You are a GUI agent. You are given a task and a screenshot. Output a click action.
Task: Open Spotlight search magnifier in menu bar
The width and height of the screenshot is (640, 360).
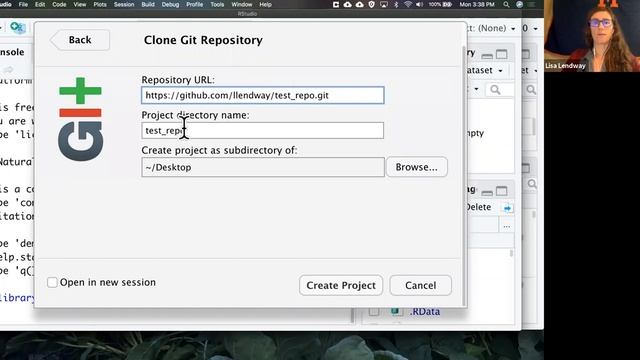(506, 4)
